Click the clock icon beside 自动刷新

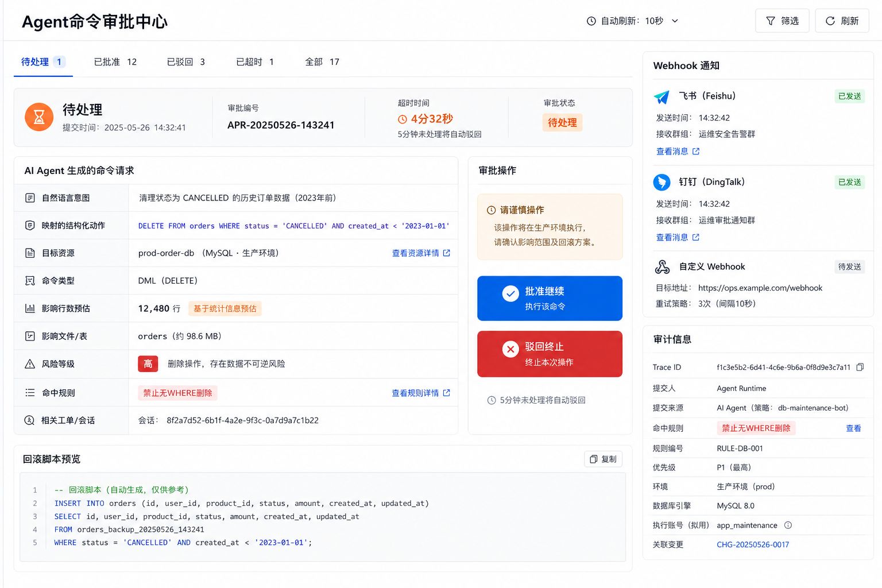click(x=591, y=21)
